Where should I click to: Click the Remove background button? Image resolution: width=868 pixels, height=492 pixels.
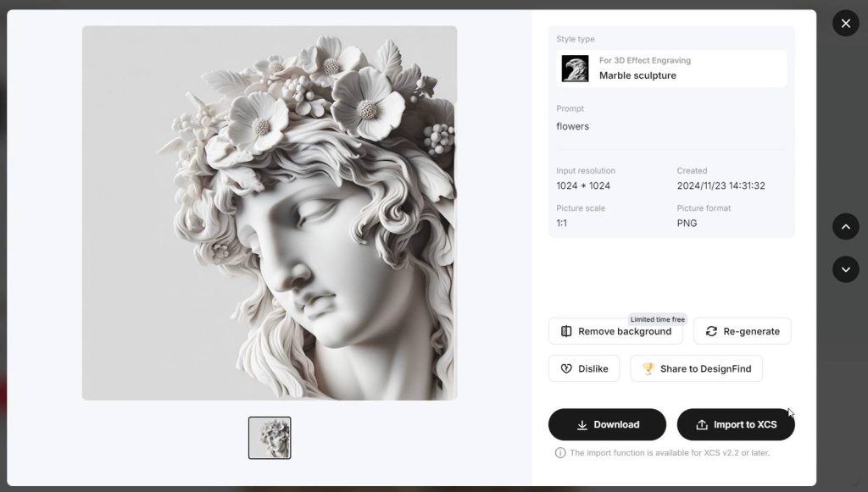[615, 331]
